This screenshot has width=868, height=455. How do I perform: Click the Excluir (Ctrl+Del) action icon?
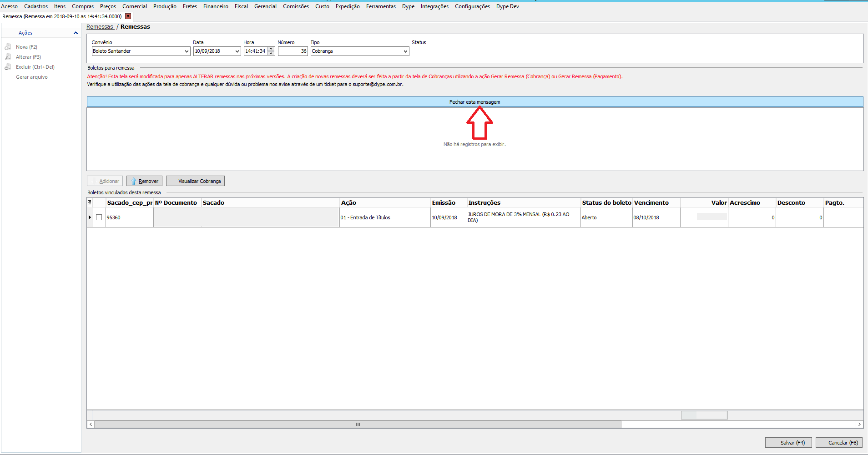point(8,67)
